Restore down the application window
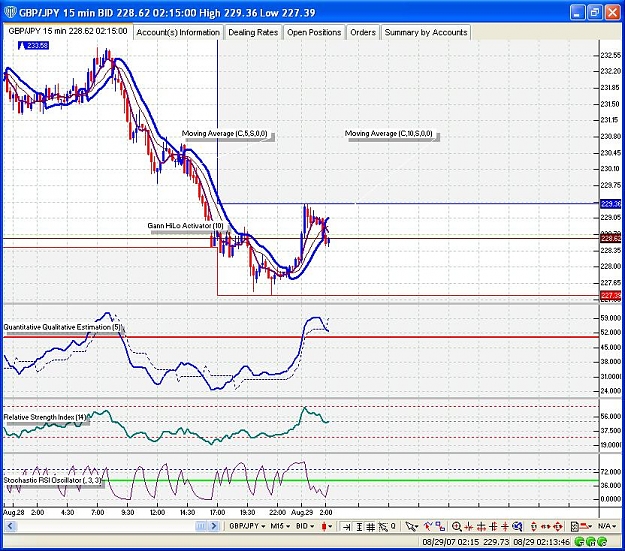 coord(594,12)
